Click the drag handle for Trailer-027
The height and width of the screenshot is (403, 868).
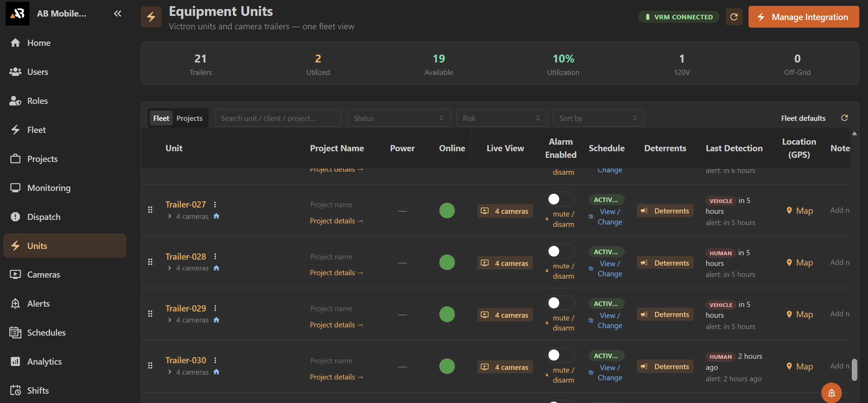point(150,210)
